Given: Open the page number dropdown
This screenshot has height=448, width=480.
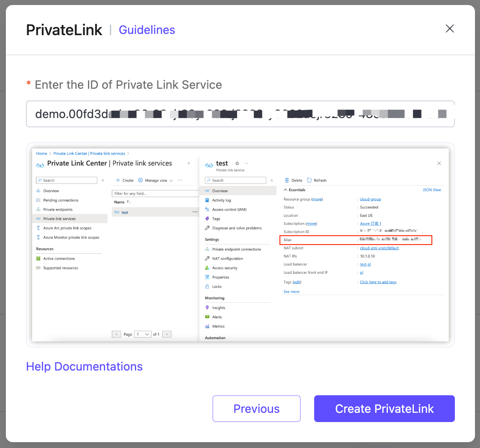Looking at the screenshot, I should (142, 334).
